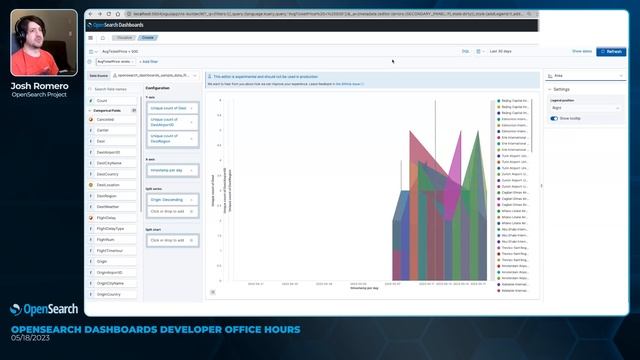
Task: Open the hamburger navigation menu
Action: click(x=91, y=38)
